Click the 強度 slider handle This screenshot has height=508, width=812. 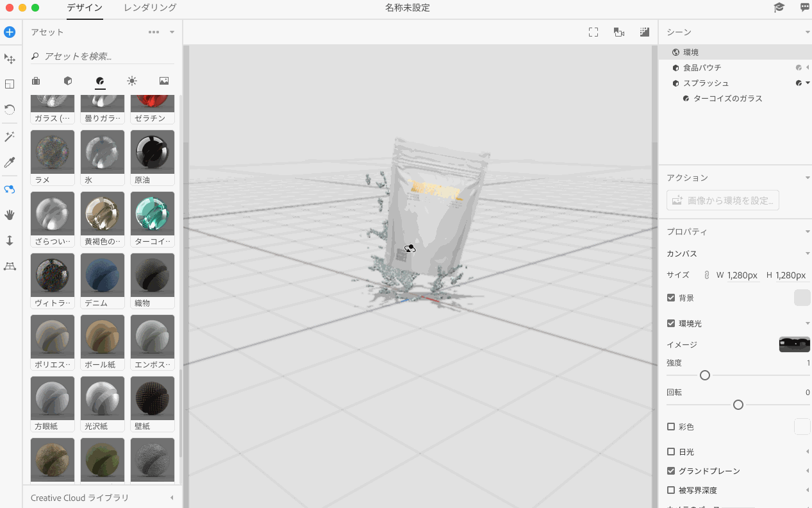(705, 375)
